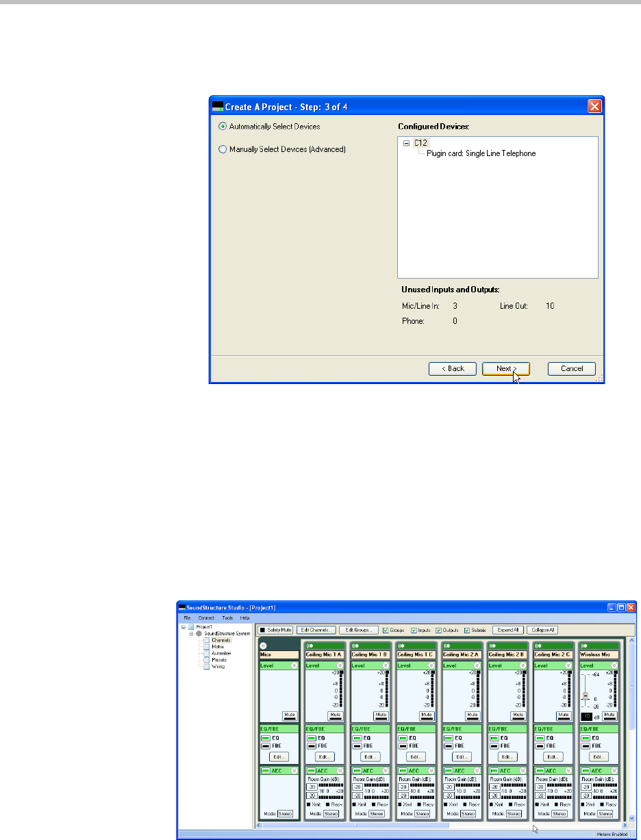This screenshot has height=840, width=641.
Task: Collapse the Level section of Ceiling Mic 1 A
Action: coord(340,665)
